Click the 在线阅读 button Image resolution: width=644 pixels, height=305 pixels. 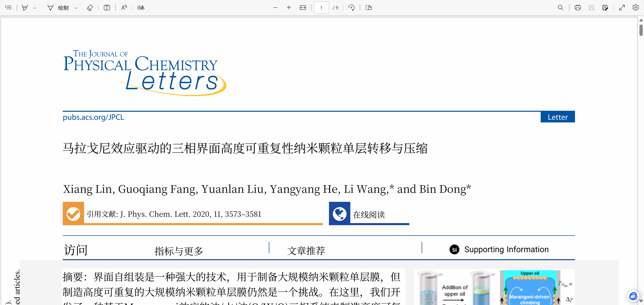click(x=369, y=214)
